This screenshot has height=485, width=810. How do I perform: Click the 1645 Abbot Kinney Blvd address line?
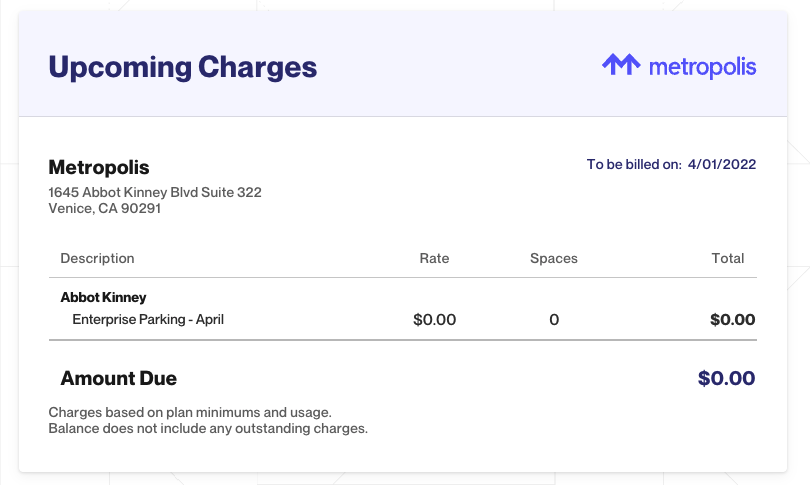coord(155,192)
